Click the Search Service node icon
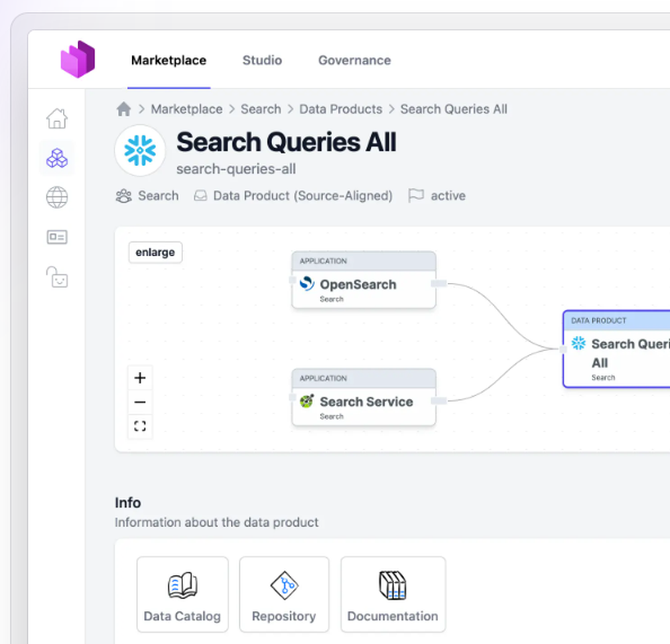Screen dimensions: 670x644 pyautogui.click(x=307, y=401)
